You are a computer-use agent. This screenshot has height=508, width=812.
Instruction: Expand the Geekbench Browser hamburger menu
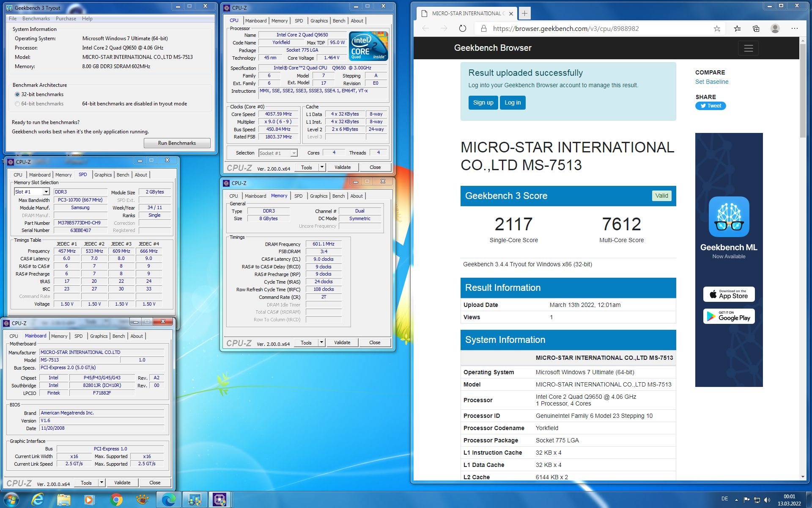pyautogui.click(x=748, y=48)
